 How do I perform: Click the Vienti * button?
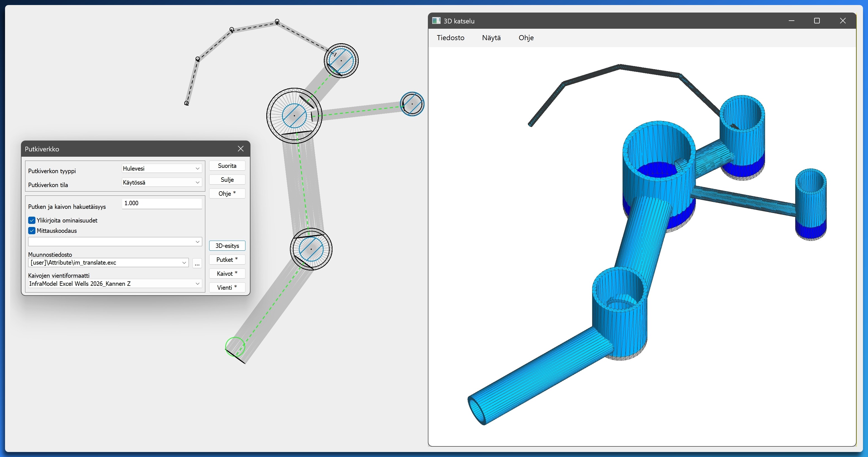tap(227, 287)
